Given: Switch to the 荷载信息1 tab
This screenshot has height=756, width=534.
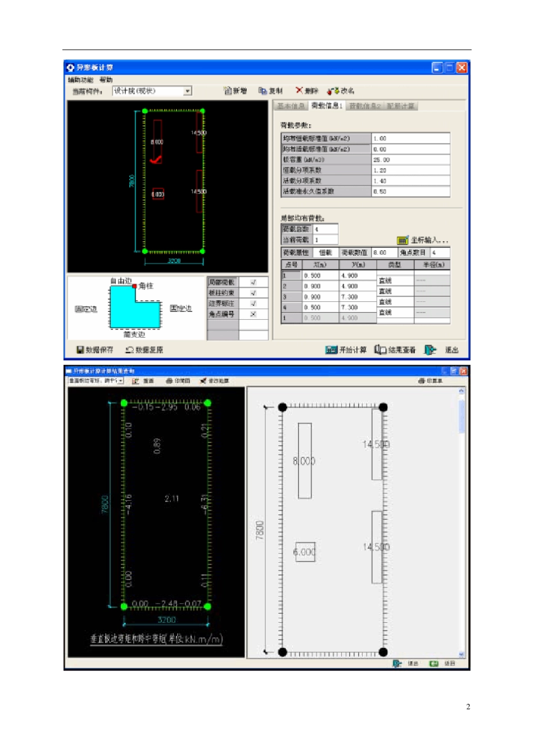Looking at the screenshot, I should point(327,106).
